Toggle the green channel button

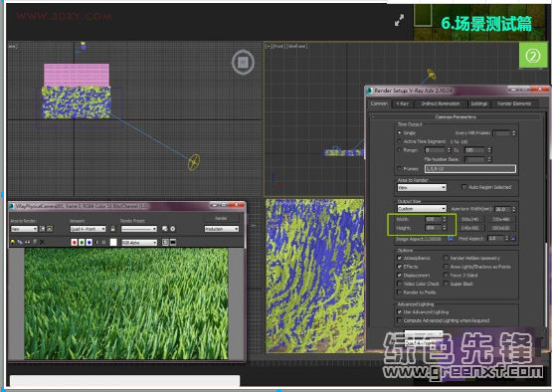coord(82,243)
